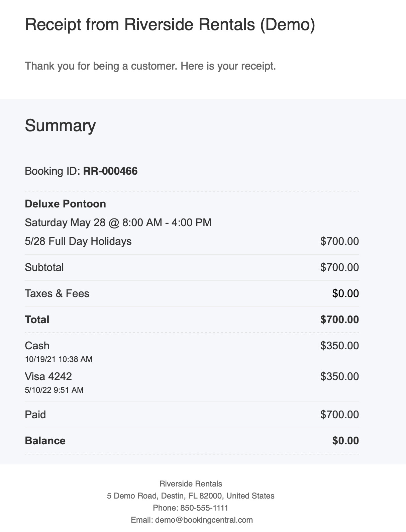Click the Deluxe Pontoon item name
Image resolution: width=406 pixels, height=532 pixels.
(x=65, y=204)
